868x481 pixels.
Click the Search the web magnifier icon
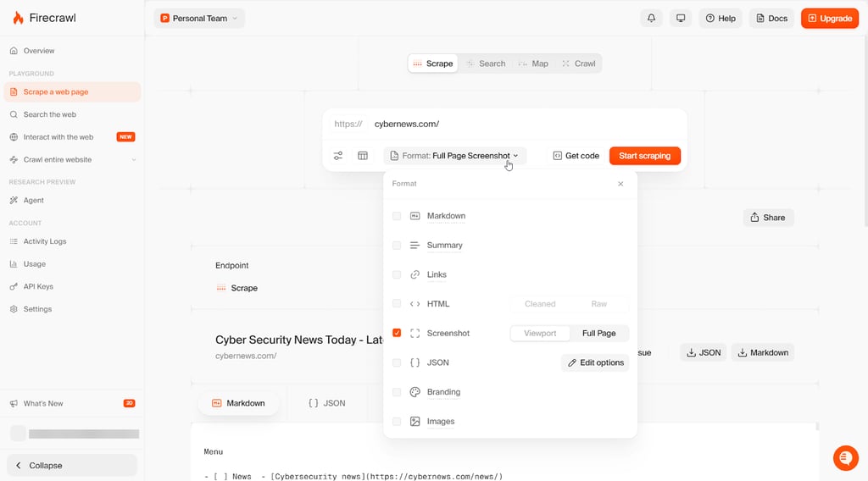(14, 114)
